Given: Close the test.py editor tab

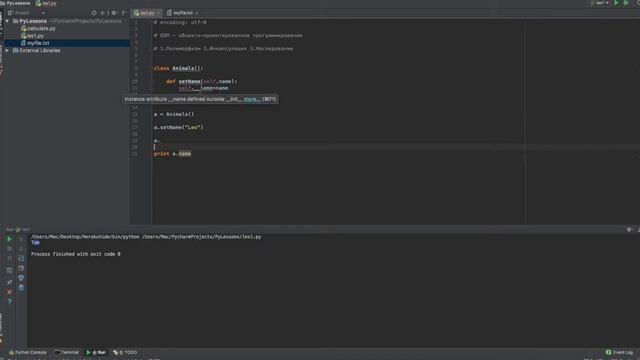Looking at the screenshot, I should 158,13.
